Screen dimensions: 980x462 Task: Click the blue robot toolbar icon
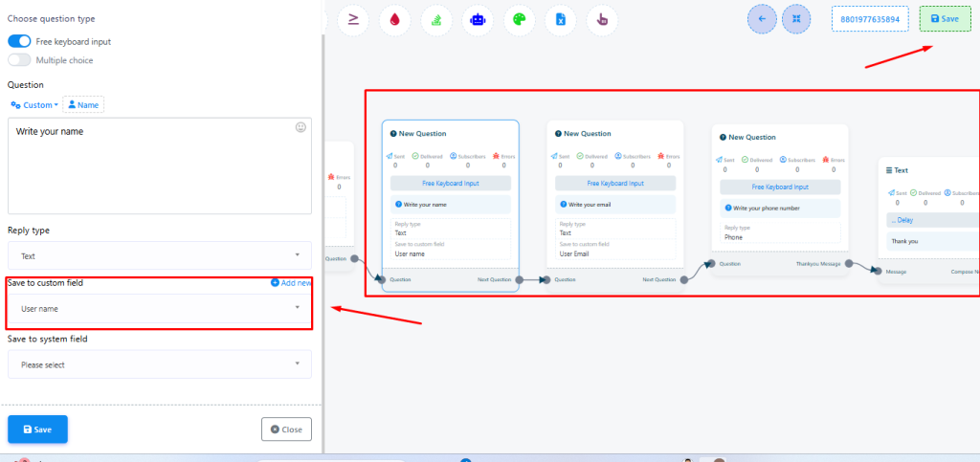pos(478,19)
